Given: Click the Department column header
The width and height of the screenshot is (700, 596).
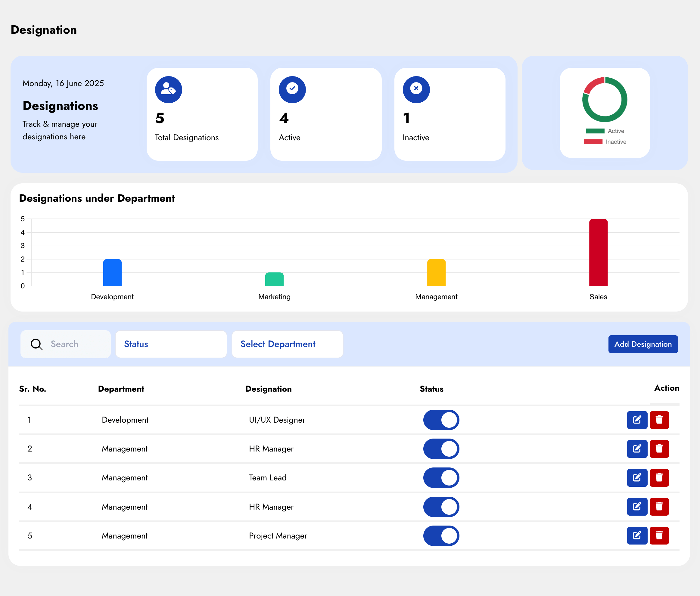Looking at the screenshot, I should pos(121,389).
